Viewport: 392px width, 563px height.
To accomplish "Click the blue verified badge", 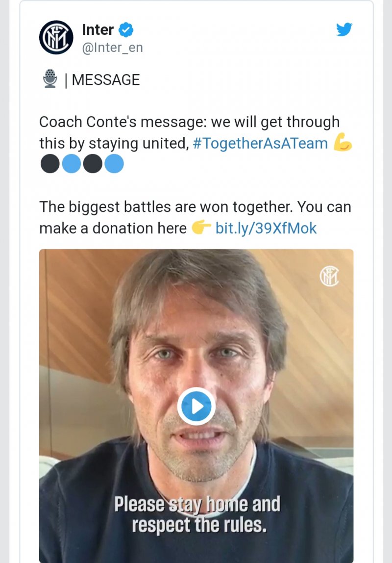I will [127, 30].
